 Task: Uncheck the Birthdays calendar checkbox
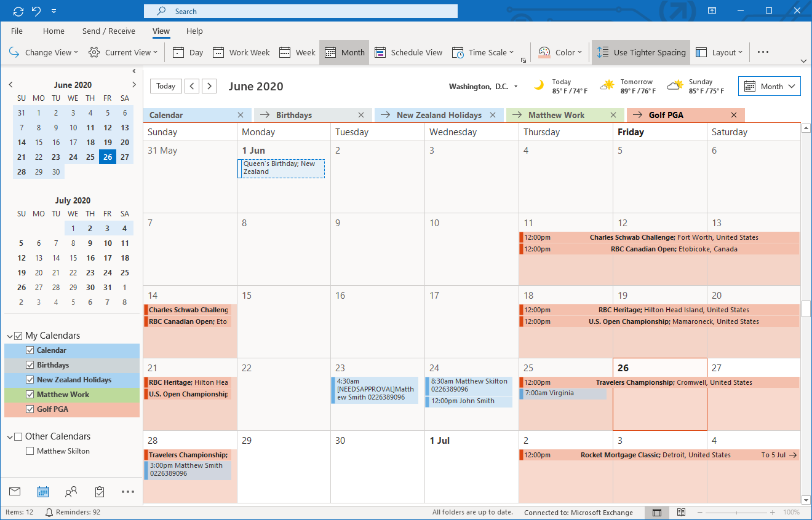[x=30, y=365]
